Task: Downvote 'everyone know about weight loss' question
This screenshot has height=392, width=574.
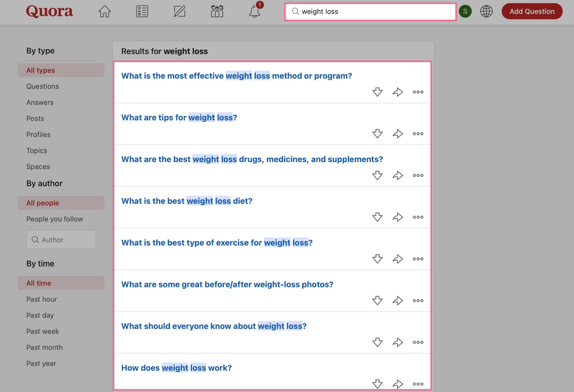Action: coord(378,342)
